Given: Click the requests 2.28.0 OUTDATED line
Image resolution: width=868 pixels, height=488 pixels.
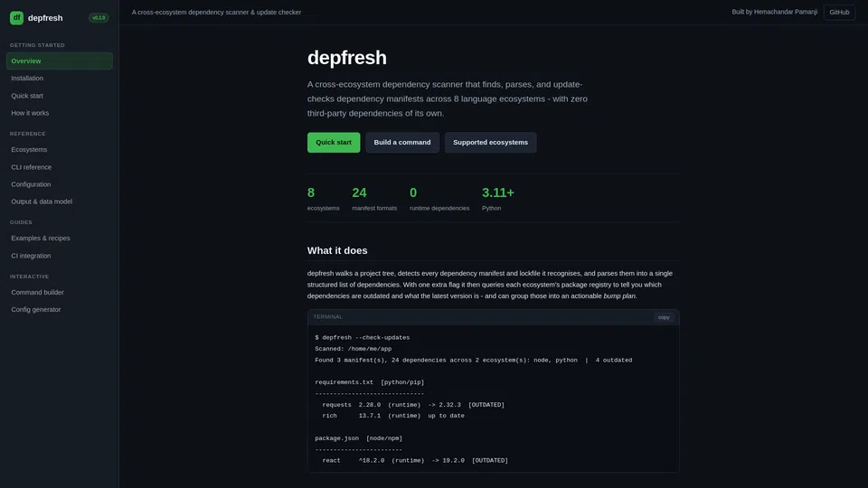Looking at the screenshot, I should click(x=413, y=405).
